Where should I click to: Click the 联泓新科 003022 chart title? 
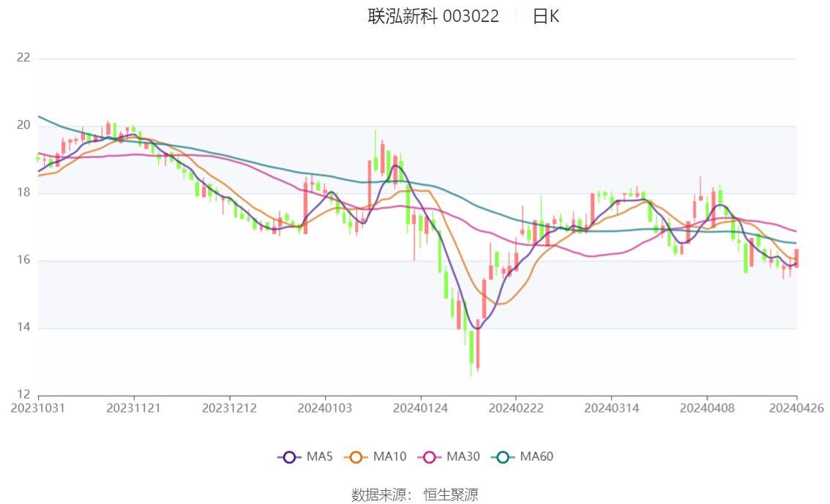coord(433,16)
